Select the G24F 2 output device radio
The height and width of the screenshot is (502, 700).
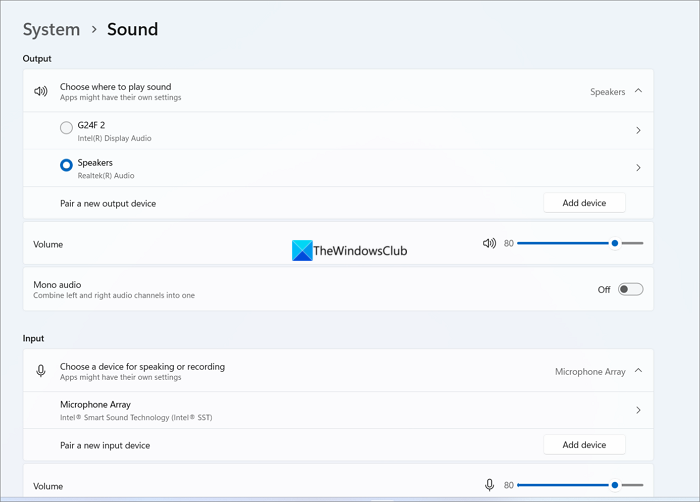[x=66, y=128]
